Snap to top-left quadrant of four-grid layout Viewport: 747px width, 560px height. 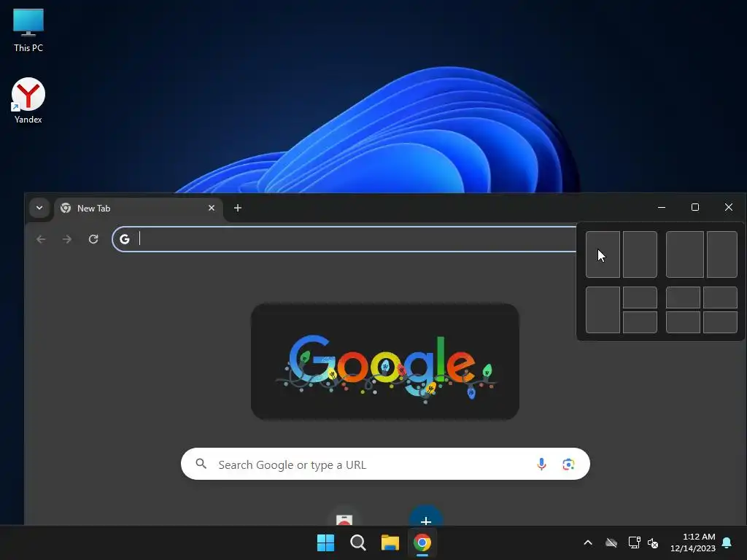click(x=683, y=297)
